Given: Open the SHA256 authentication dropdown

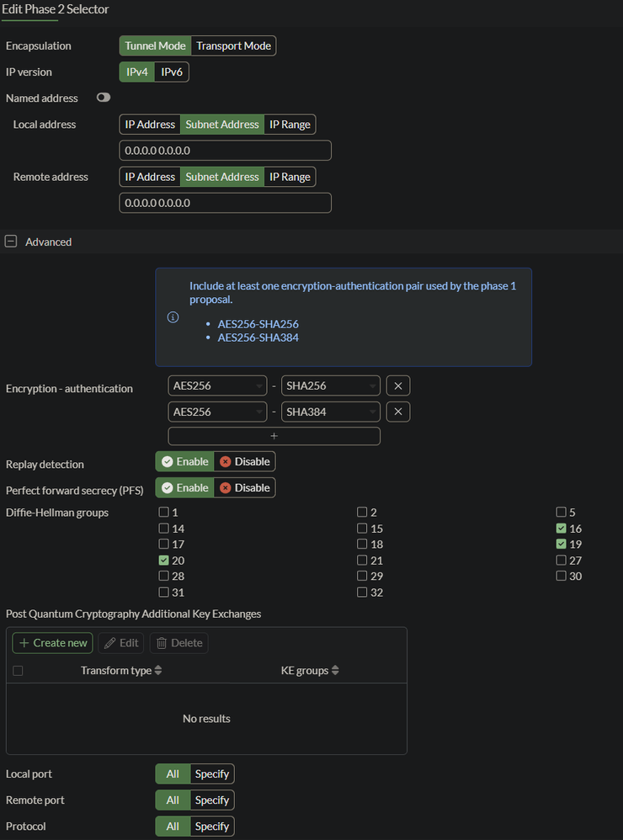Looking at the screenshot, I should point(330,386).
